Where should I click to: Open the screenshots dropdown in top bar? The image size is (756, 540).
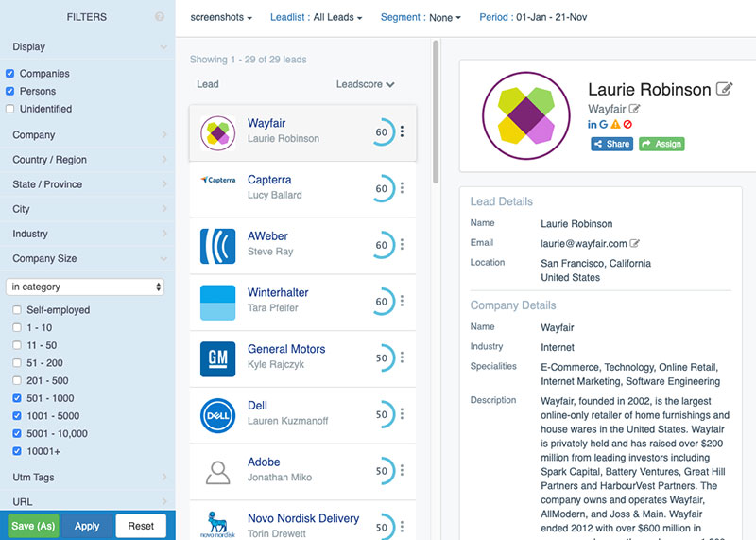(221, 17)
